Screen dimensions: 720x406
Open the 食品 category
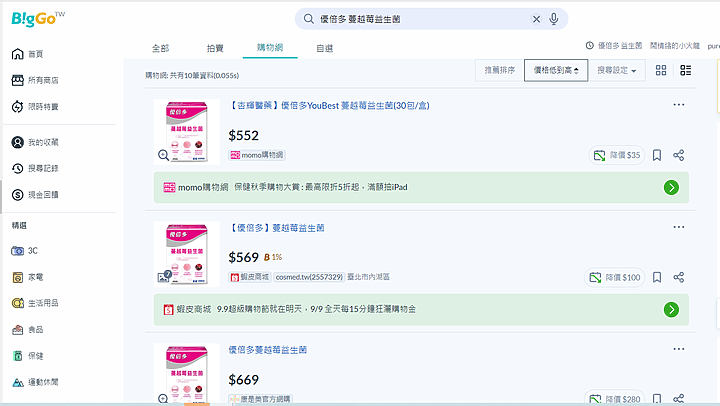click(28, 329)
